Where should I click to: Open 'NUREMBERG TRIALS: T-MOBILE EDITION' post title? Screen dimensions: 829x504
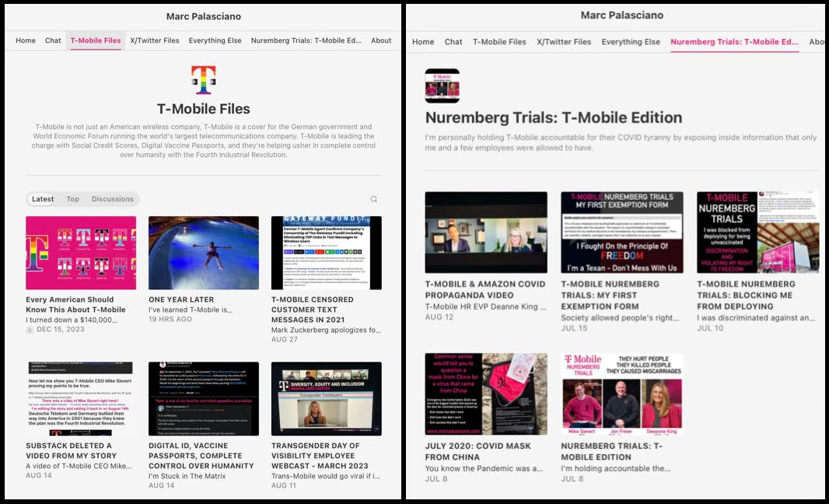click(x=612, y=451)
